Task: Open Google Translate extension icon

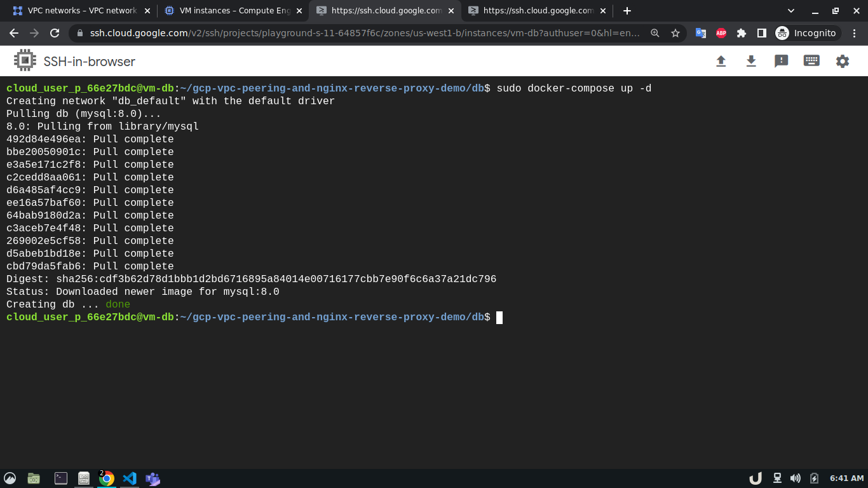Action: pyautogui.click(x=701, y=33)
